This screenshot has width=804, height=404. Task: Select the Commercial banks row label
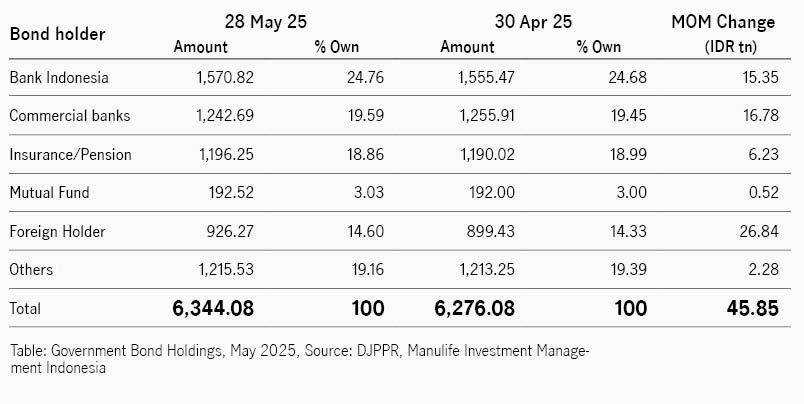70,115
